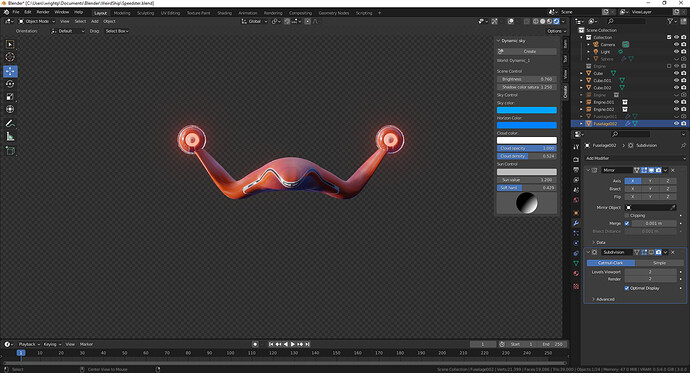This screenshot has height=373, width=690.
Task: Open the Material properties tab icon
Action: coord(576,273)
